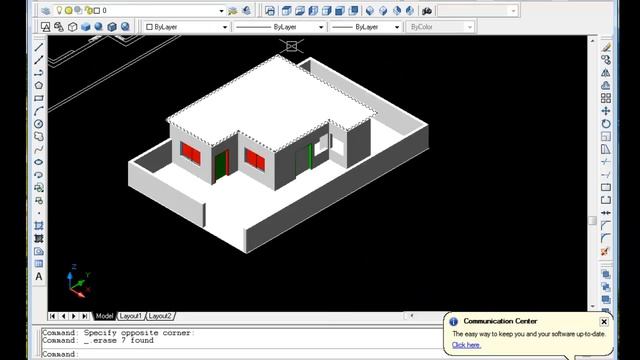The width and height of the screenshot is (640, 360).
Task: Jump to last layout tab arrow
Action: (84, 316)
